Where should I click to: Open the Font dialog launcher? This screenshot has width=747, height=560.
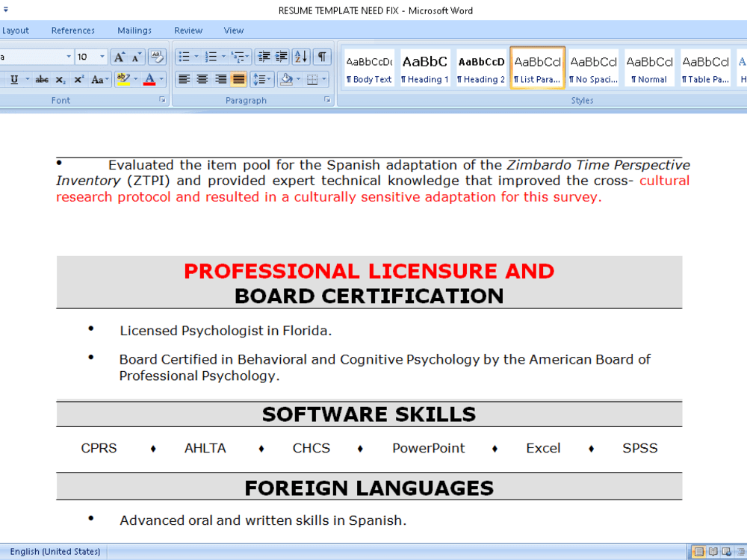[162, 99]
